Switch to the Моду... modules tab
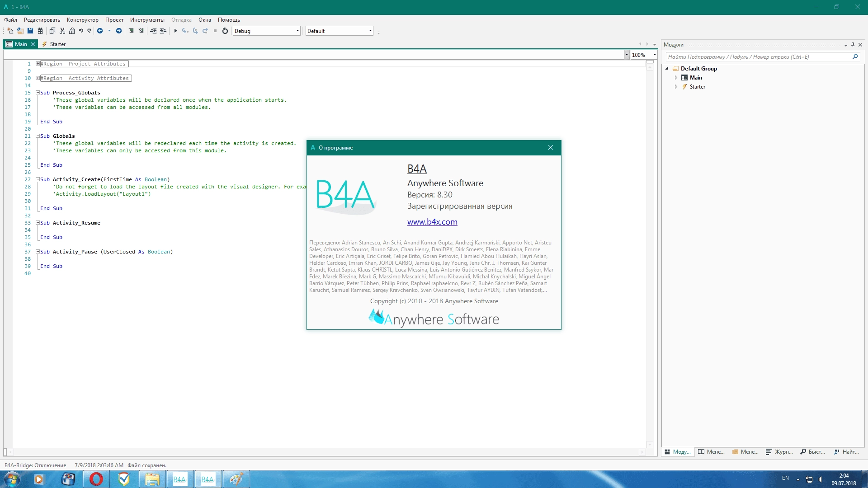Viewport: 868px width, 488px height. point(677,452)
